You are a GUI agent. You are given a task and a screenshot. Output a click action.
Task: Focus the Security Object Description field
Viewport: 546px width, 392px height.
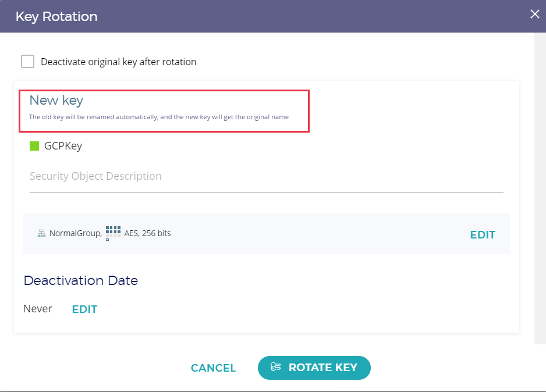(x=266, y=176)
